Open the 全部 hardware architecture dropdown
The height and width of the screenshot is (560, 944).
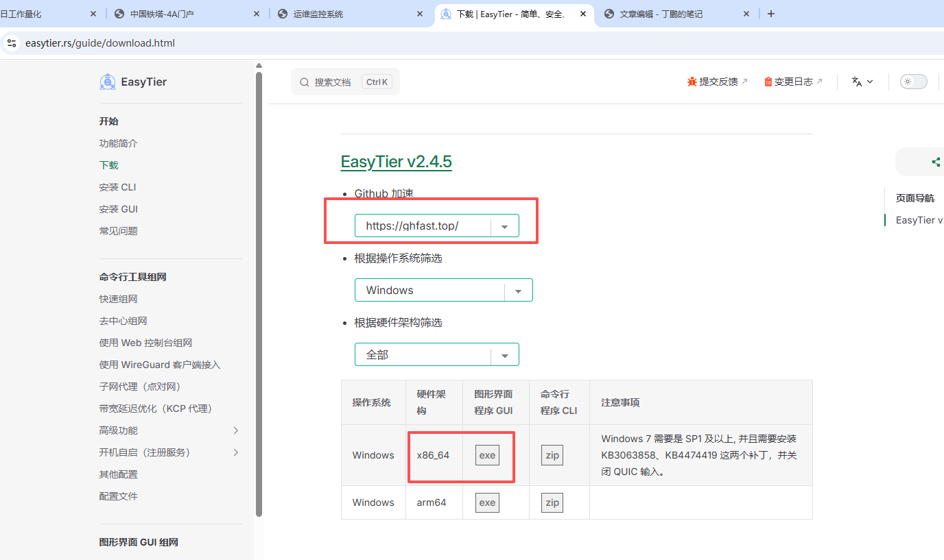tap(505, 355)
